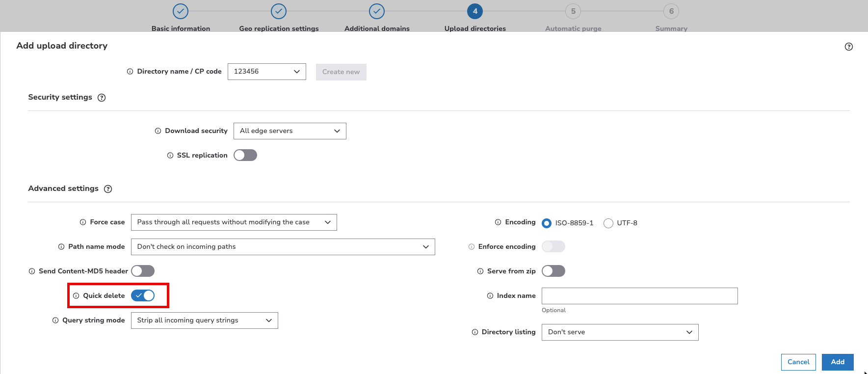Click info icon next to SSL replication
Image resolution: width=868 pixels, height=374 pixels.
coord(170,156)
